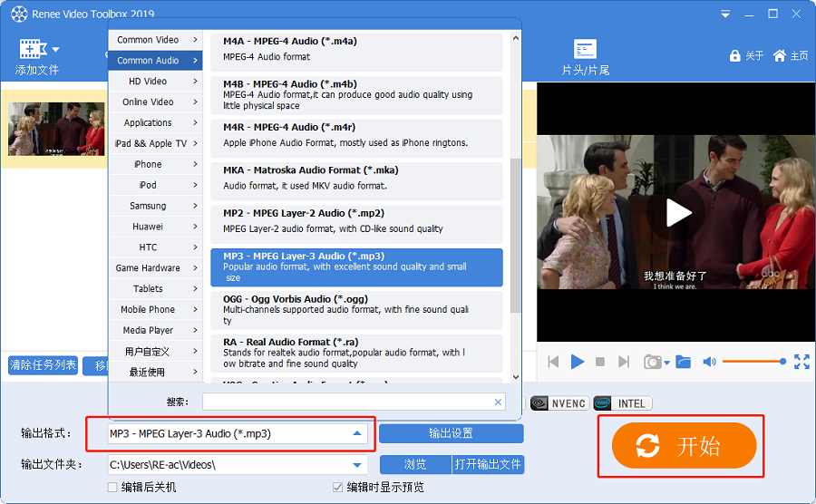Screen dimensions: 816x504
Task: Open HTC format category
Action: pyautogui.click(x=155, y=247)
